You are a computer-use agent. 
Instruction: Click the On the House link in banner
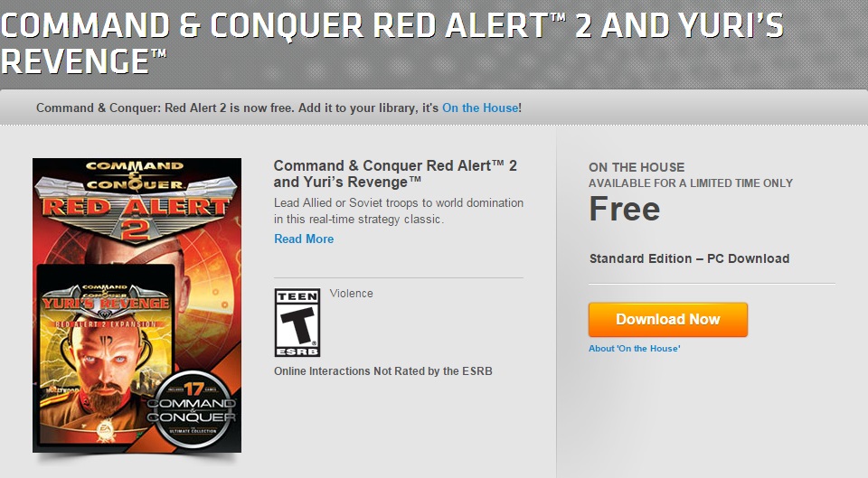tap(480, 108)
